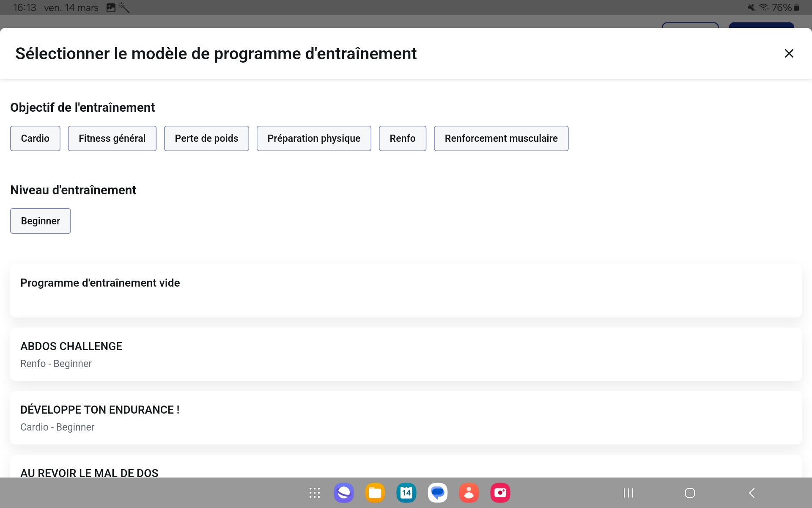This screenshot has width=812, height=508.
Task: Choose Préparation physique objective filter
Action: (314, 138)
